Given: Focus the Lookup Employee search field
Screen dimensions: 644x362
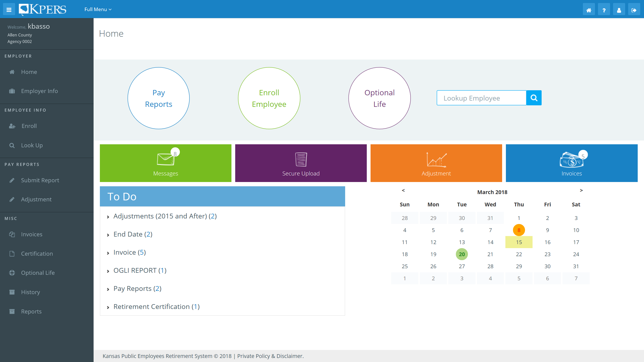Looking at the screenshot, I should pos(481,98).
